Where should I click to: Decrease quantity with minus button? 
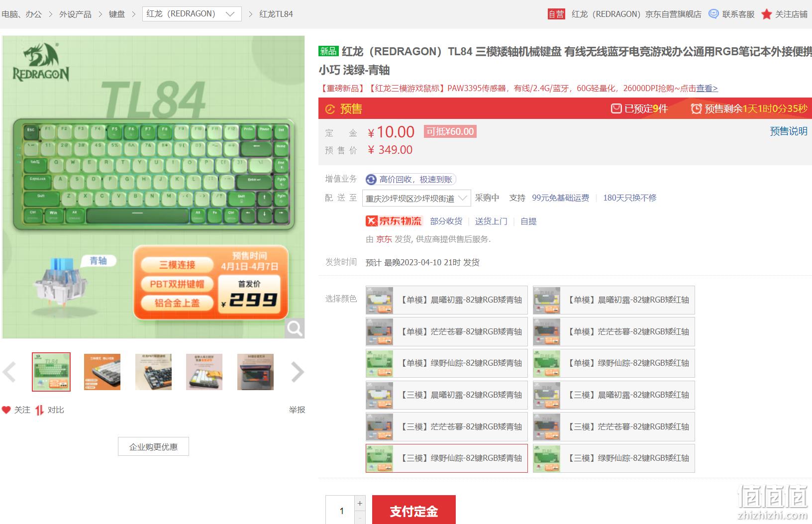click(360, 518)
